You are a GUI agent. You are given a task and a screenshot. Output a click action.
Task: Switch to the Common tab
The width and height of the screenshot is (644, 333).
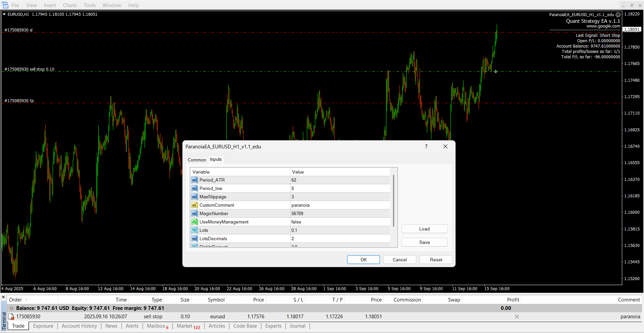click(197, 160)
